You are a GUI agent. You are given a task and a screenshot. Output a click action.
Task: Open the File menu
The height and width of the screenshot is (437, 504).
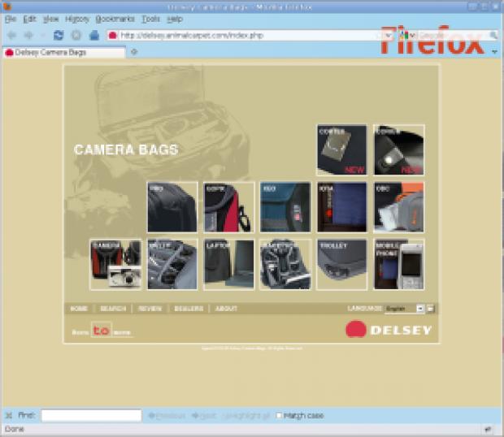tap(11, 19)
